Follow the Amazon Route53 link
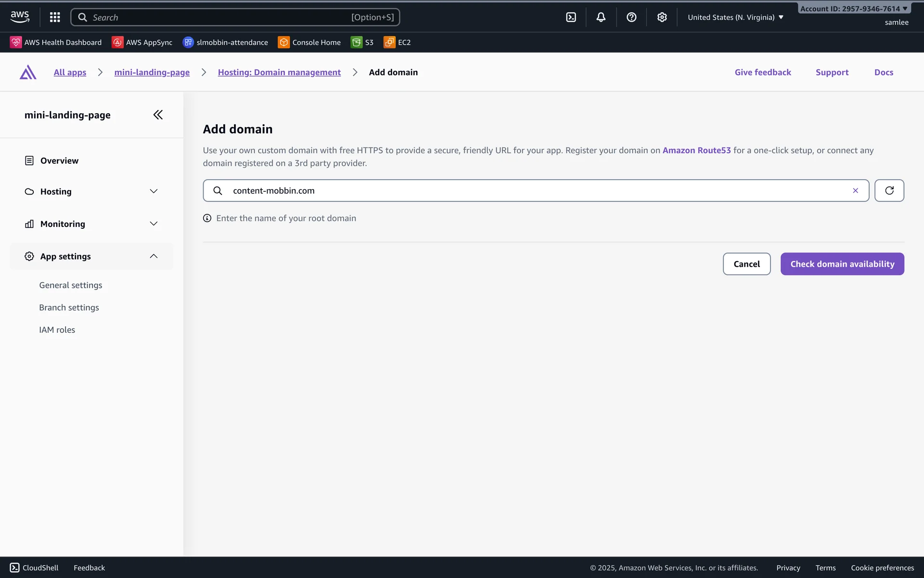 pos(696,150)
